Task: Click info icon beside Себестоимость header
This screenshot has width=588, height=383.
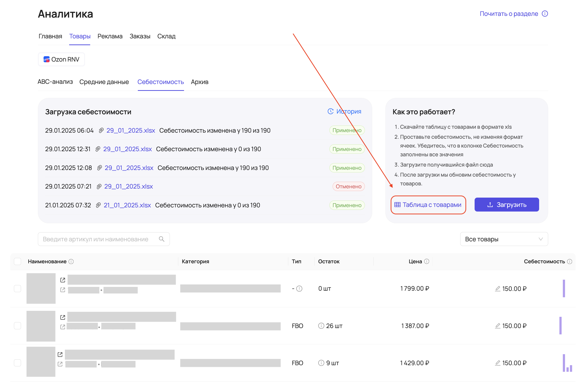Action: (x=569, y=262)
